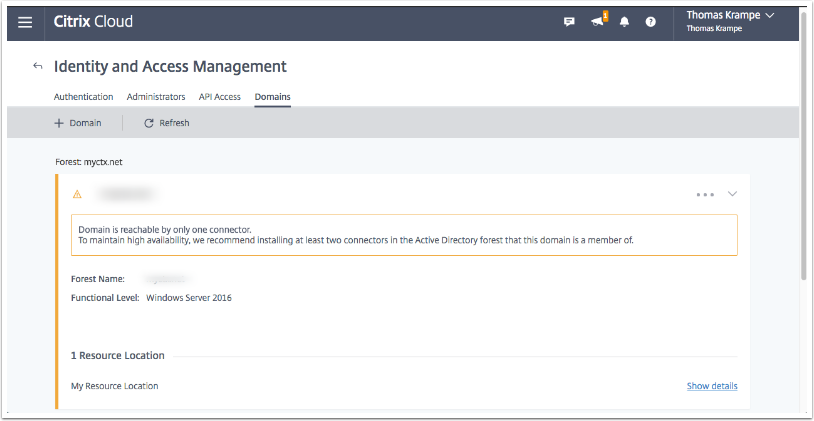This screenshot has height=421, width=814.
Task: Click the Refresh button label
Action: click(174, 123)
